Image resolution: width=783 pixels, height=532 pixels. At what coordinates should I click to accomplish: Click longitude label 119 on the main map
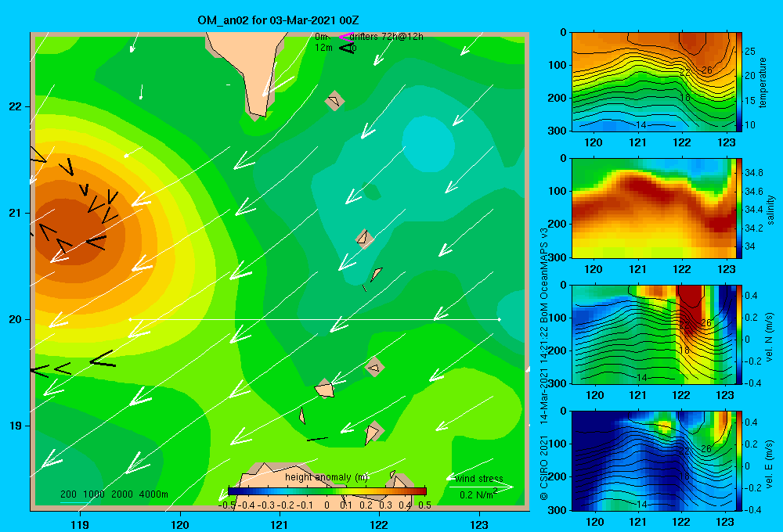point(80,524)
